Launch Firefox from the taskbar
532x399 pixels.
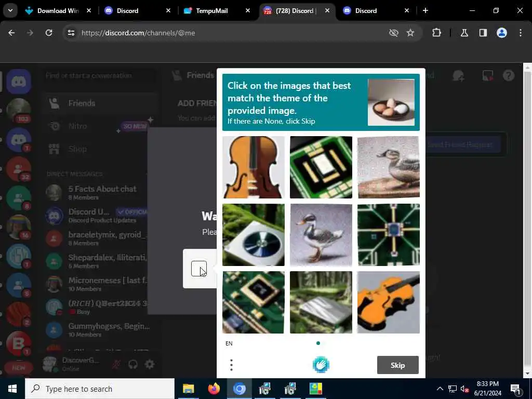(x=214, y=389)
